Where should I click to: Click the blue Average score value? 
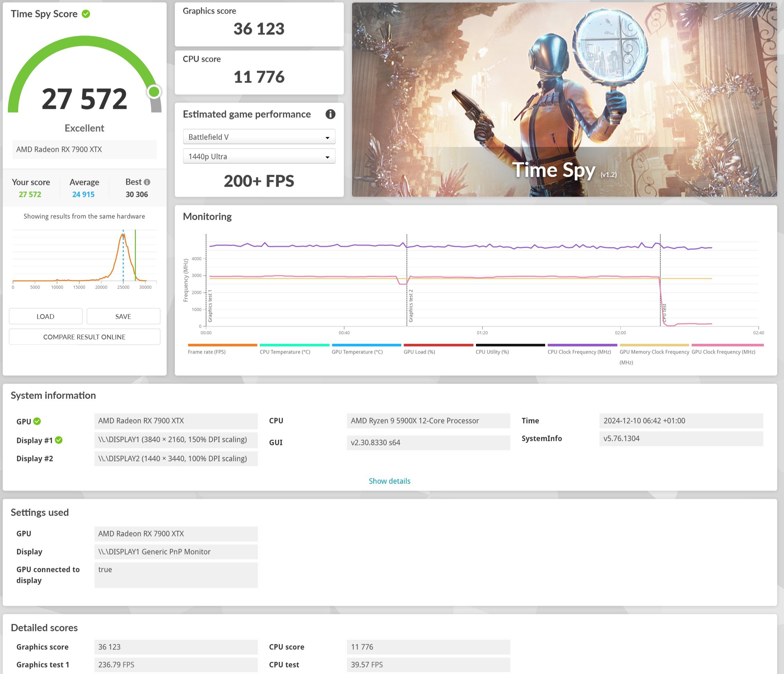click(x=83, y=195)
